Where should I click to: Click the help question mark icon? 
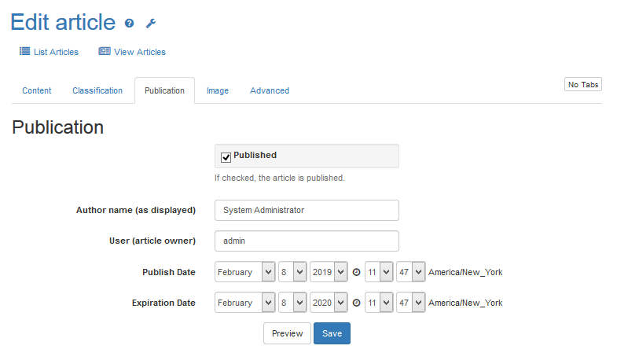[x=130, y=24]
